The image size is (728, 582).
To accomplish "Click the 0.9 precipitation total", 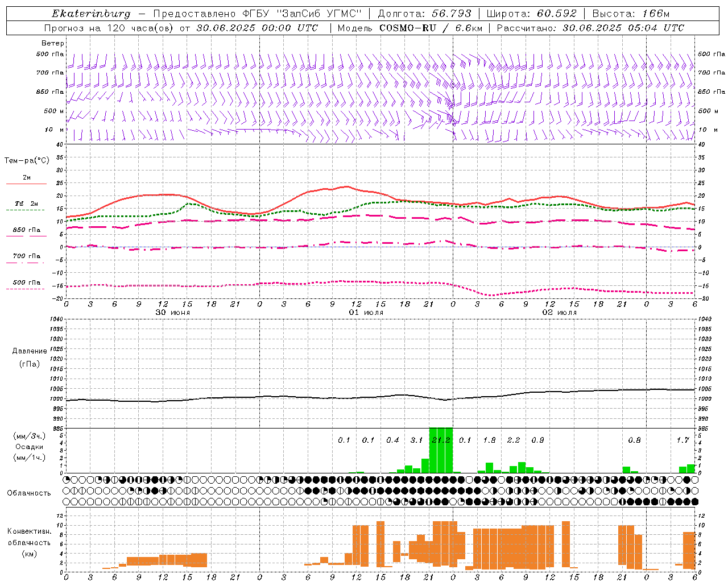I will (x=537, y=440).
